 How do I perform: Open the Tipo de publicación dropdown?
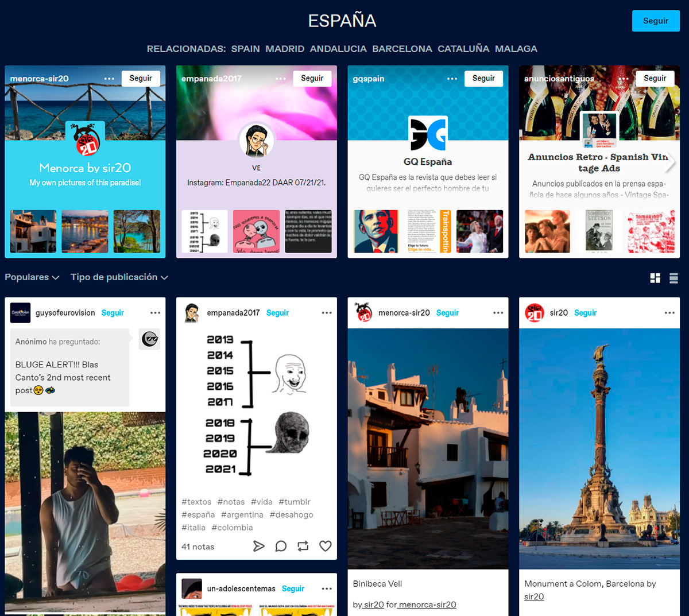119,277
